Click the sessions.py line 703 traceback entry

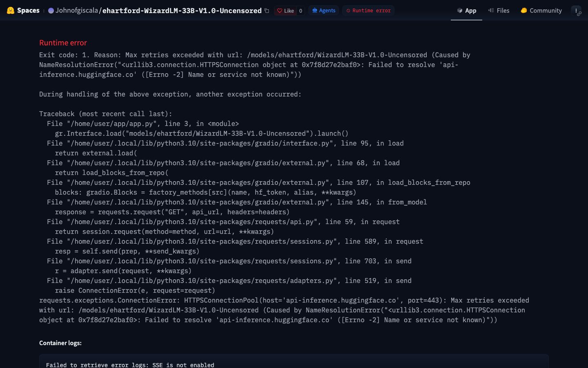pyautogui.click(x=229, y=261)
